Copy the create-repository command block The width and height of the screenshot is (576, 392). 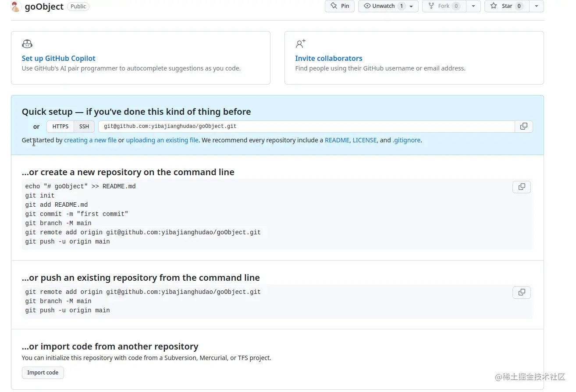521,187
